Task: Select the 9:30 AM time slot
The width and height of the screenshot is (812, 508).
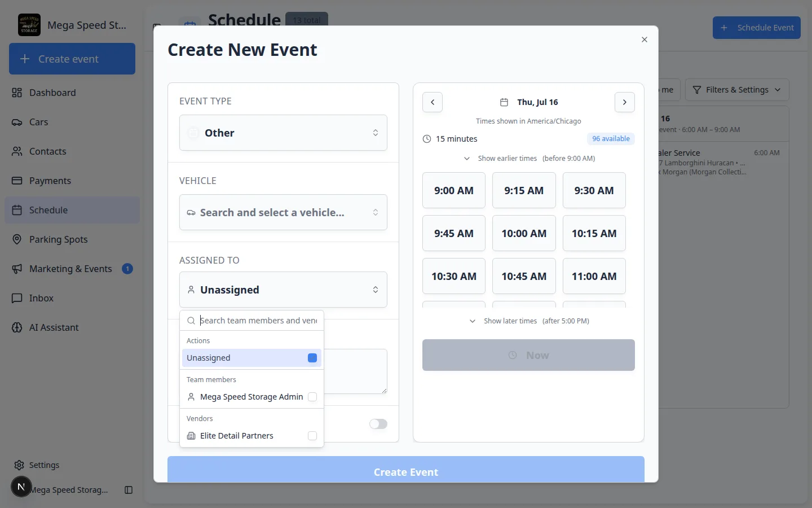Action: point(594,190)
